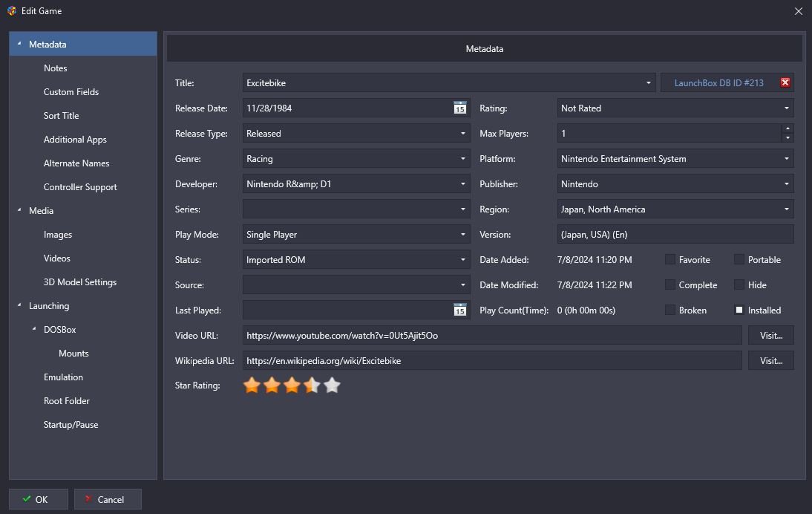Open the Series dropdown

pos(463,209)
